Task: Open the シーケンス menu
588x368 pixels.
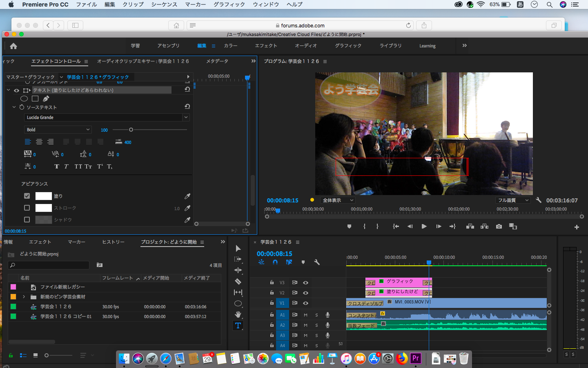Action: click(x=164, y=4)
